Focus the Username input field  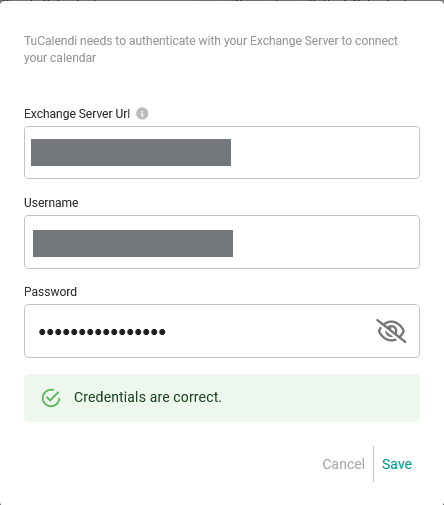222,242
